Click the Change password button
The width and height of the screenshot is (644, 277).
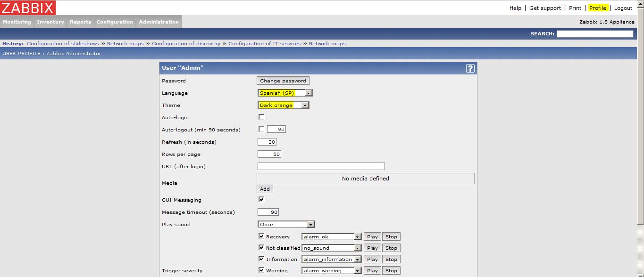(283, 81)
